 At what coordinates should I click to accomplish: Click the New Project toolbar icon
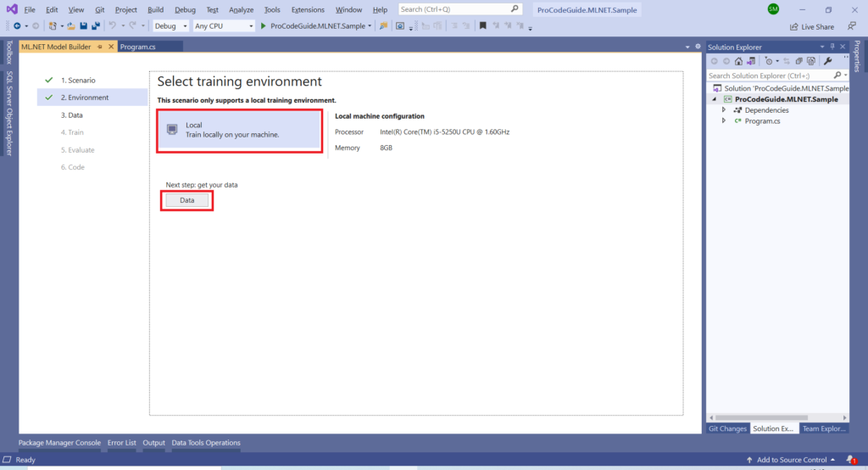(53, 26)
